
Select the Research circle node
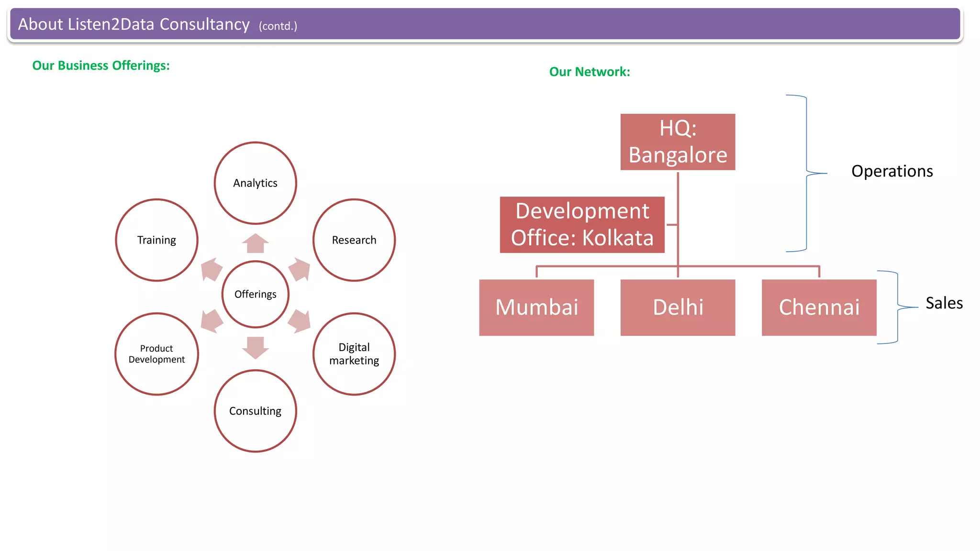(x=354, y=240)
